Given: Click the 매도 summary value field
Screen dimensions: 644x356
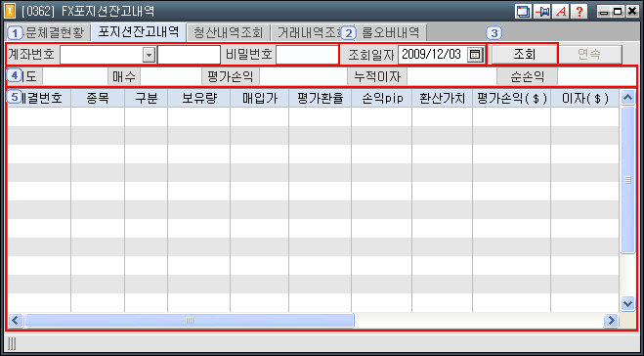Looking at the screenshot, I should (75, 76).
